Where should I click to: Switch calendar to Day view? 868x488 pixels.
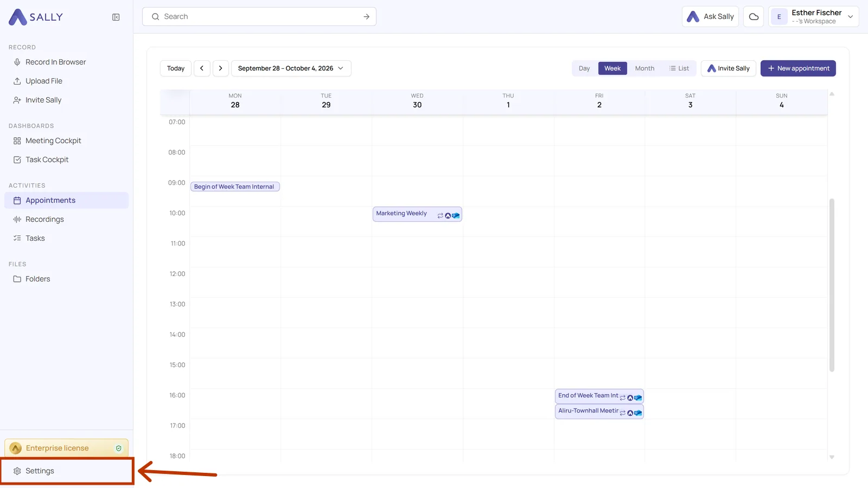pos(584,68)
